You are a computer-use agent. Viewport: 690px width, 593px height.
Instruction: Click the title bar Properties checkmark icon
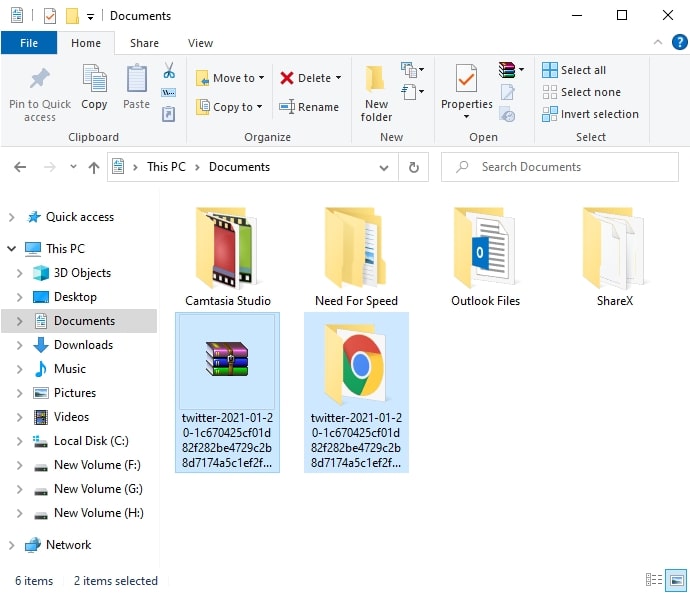point(50,16)
